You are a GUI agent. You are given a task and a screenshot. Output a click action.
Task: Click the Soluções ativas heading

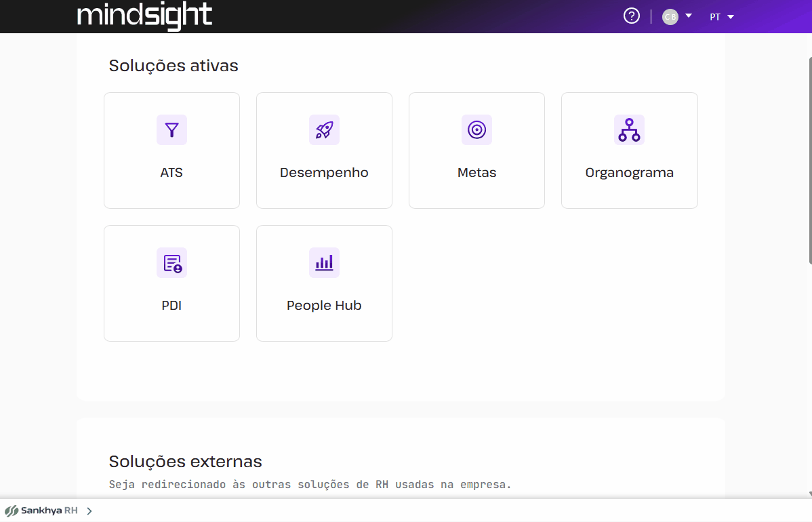click(x=174, y=66)
